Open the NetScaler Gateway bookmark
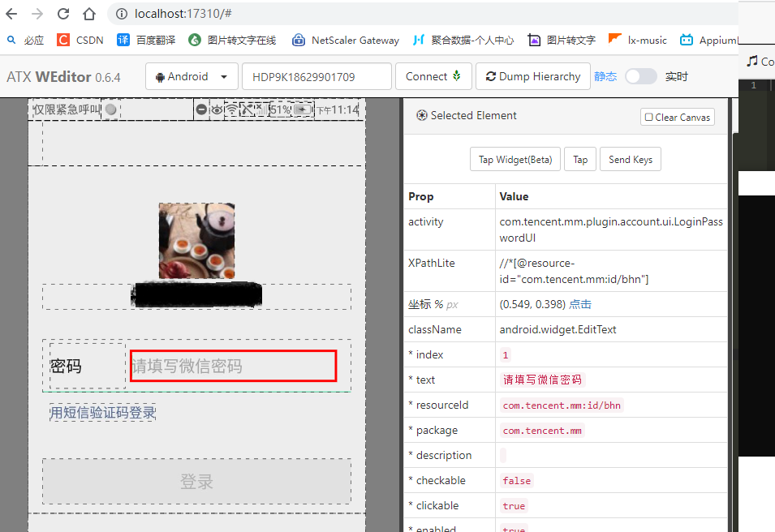The width and height of the screenshot is (775, 532). tap(346, 40)
